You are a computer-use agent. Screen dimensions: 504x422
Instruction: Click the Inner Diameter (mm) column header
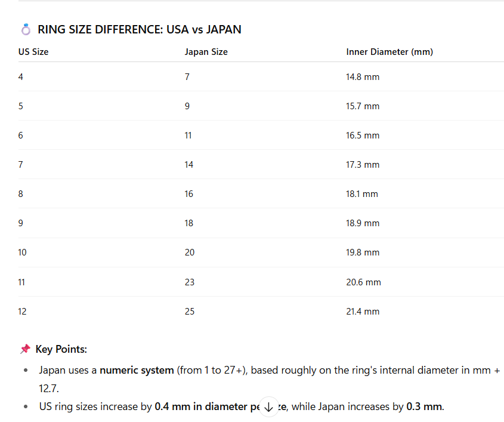click(389, 52)
